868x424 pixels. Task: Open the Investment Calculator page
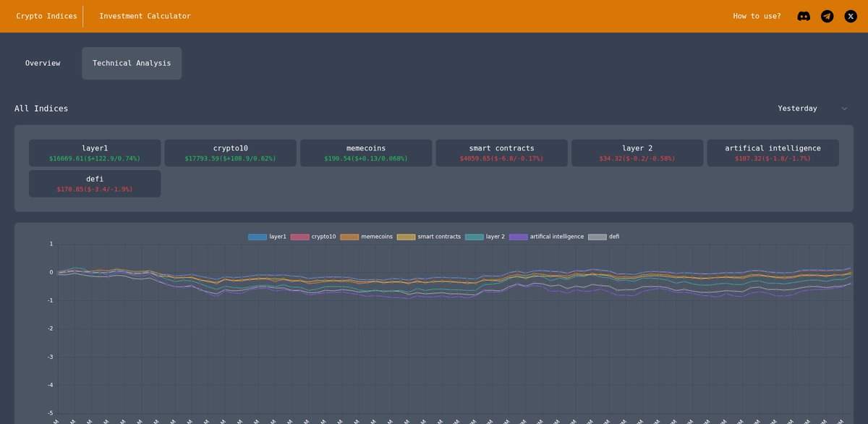click(145, 16)
